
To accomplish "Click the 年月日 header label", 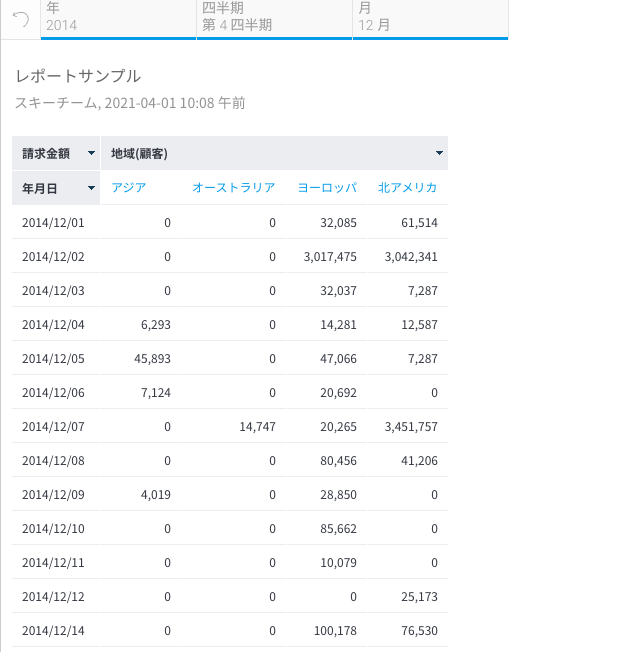I will tap(40, 188).
